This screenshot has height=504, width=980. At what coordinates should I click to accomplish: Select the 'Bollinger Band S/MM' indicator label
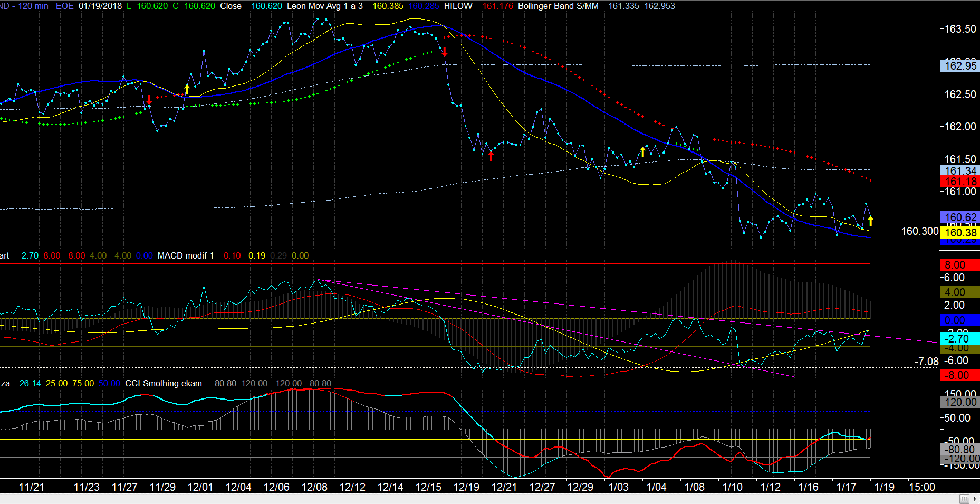[x=558, y=6]
